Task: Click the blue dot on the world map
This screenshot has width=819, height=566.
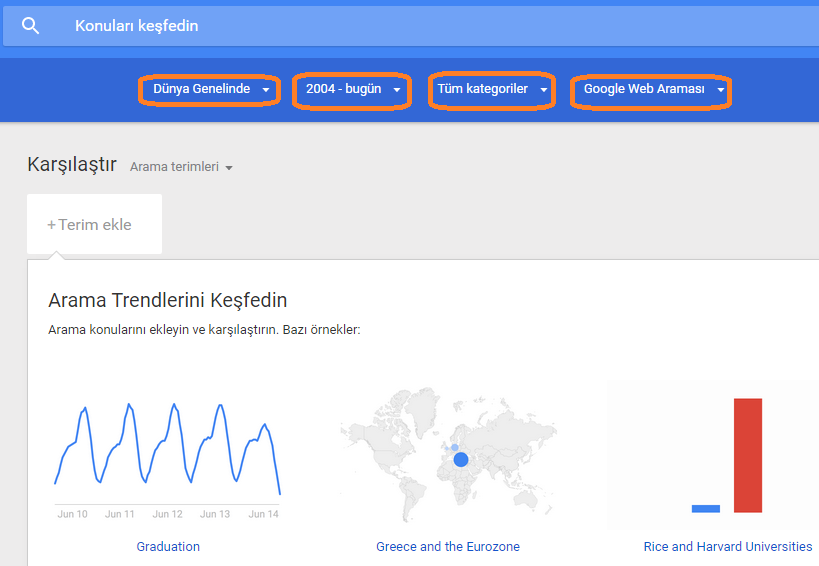Action: tap(461, 459)
